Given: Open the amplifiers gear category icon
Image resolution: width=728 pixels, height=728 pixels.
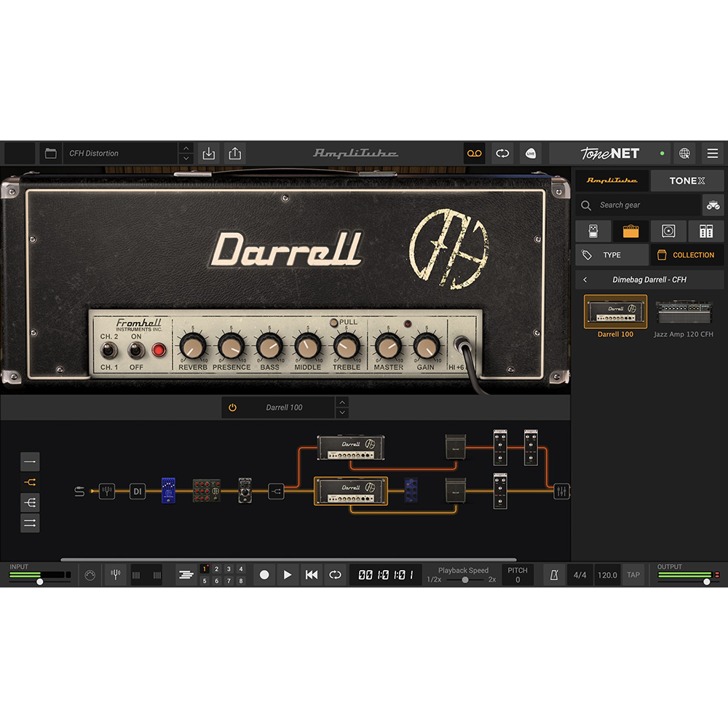Looking at the screenshot, I should coord(630,230).
